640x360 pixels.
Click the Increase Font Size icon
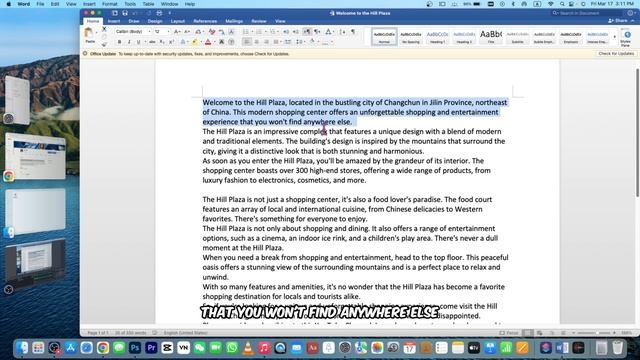click(x=177, y=31)
